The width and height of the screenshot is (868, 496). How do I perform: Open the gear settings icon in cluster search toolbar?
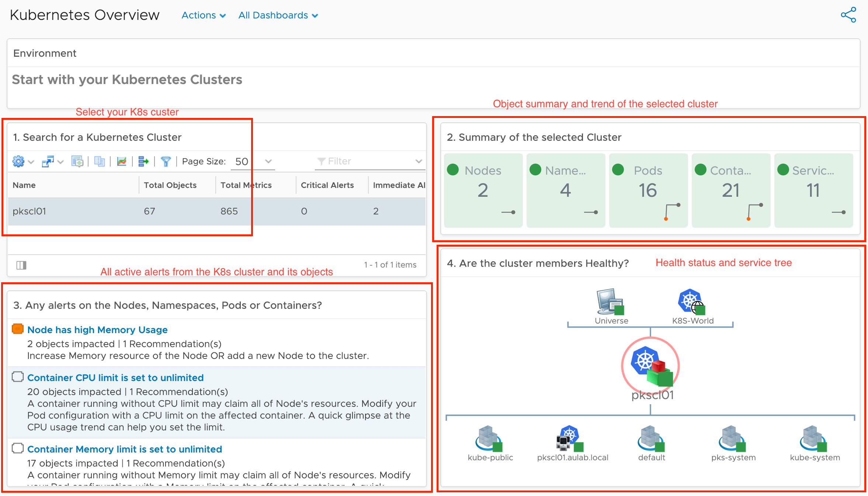pyautogui.click(x=18, y=161)
